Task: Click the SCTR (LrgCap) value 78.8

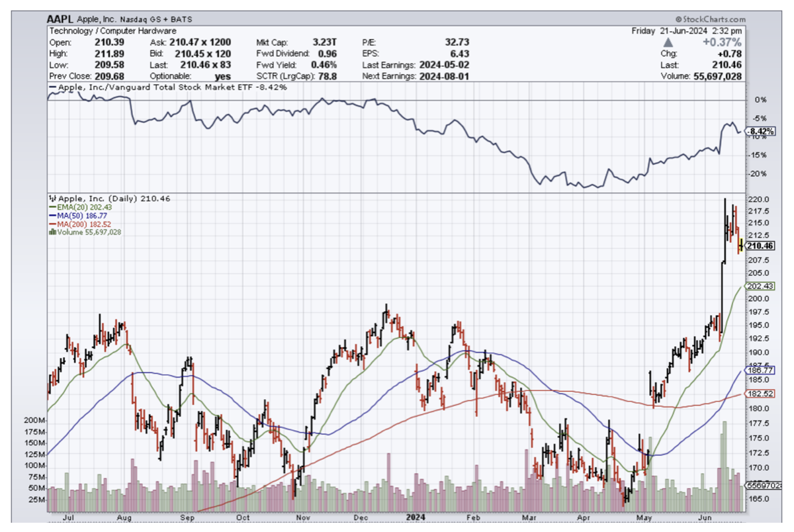Action: [x=329, y=76]
